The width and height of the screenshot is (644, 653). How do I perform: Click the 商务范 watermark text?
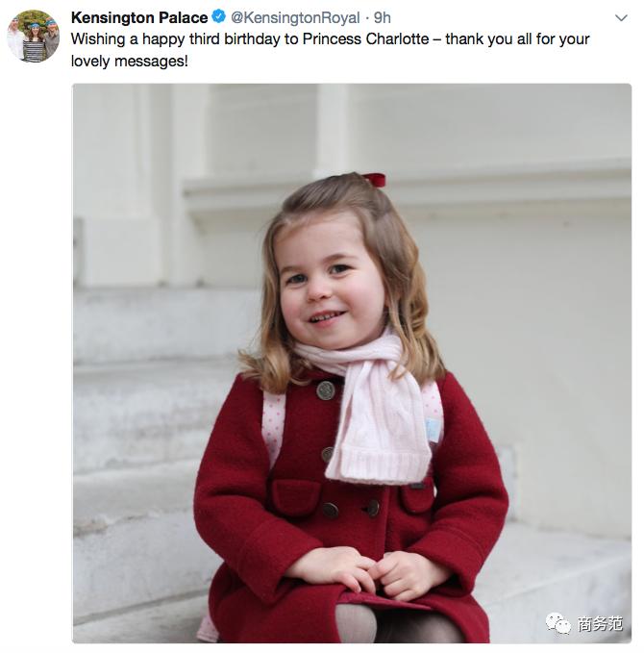click(600, 624)
